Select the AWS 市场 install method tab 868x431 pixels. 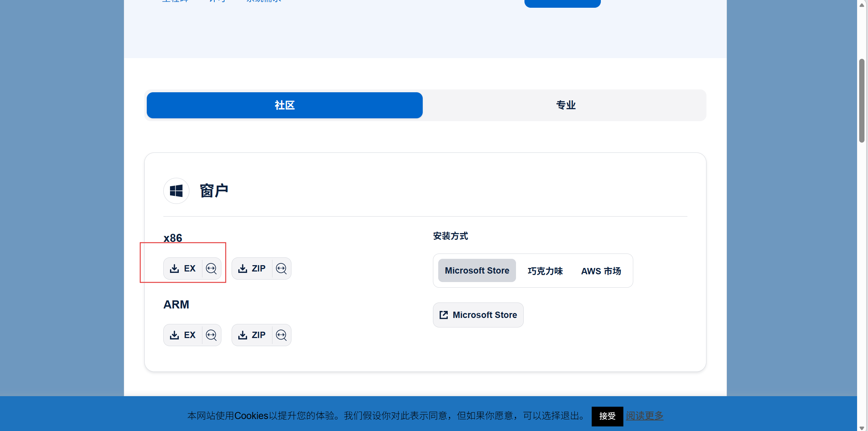601,271
